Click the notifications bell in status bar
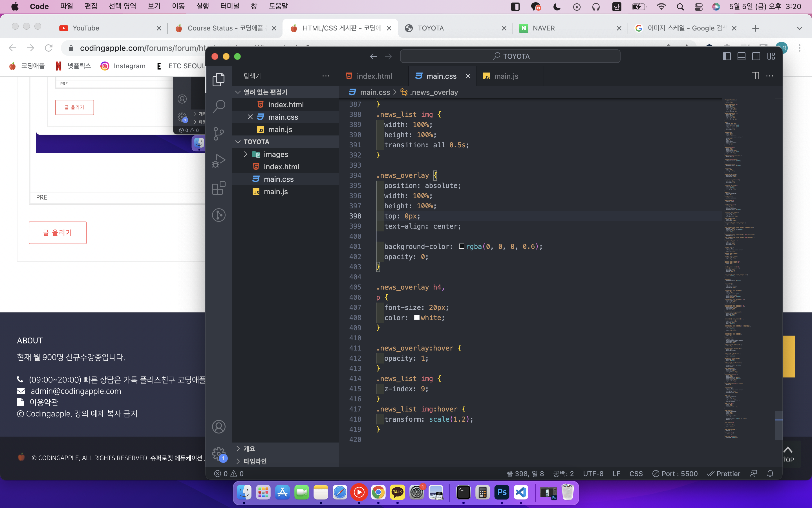 (x=770, y=474)
